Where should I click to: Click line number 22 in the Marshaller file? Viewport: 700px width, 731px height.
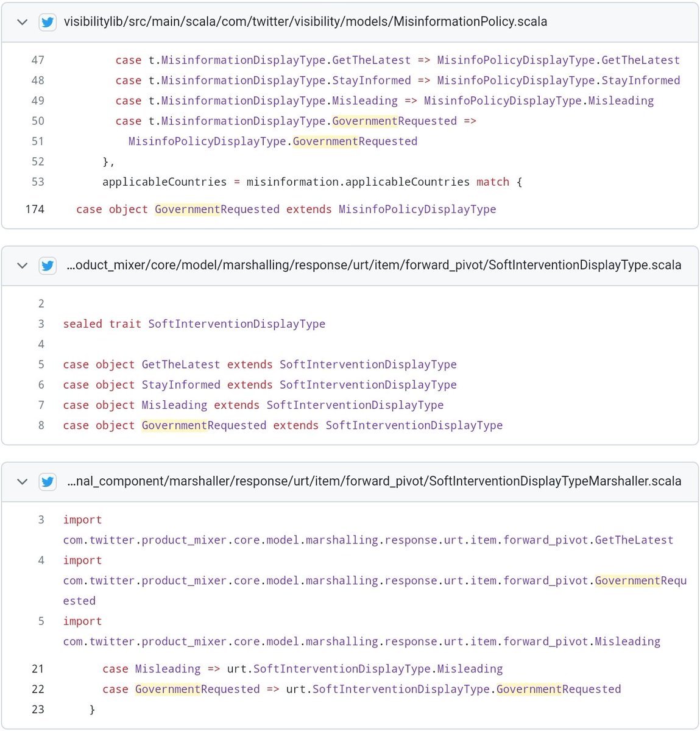point(38,690)
